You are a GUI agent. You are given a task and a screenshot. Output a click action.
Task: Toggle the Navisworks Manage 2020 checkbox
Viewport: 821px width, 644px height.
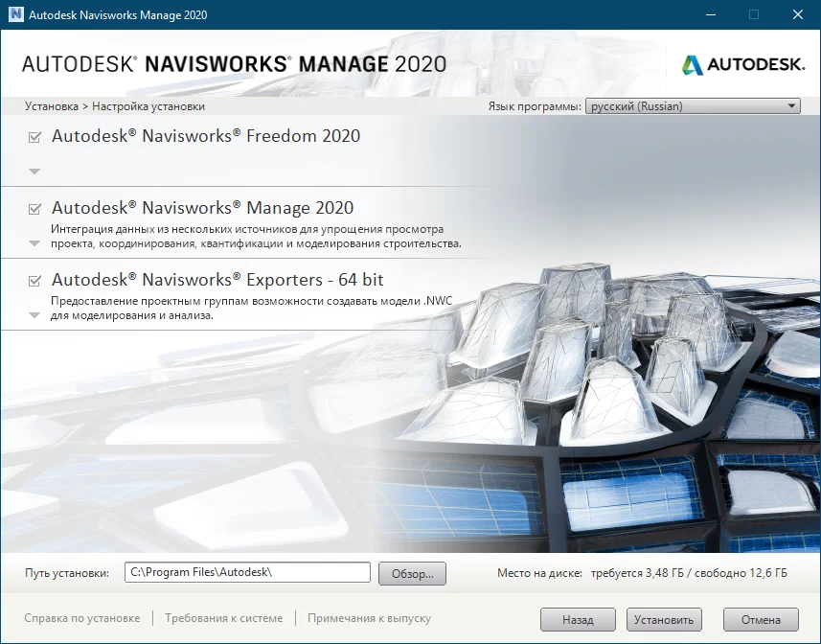pos(35,209)
